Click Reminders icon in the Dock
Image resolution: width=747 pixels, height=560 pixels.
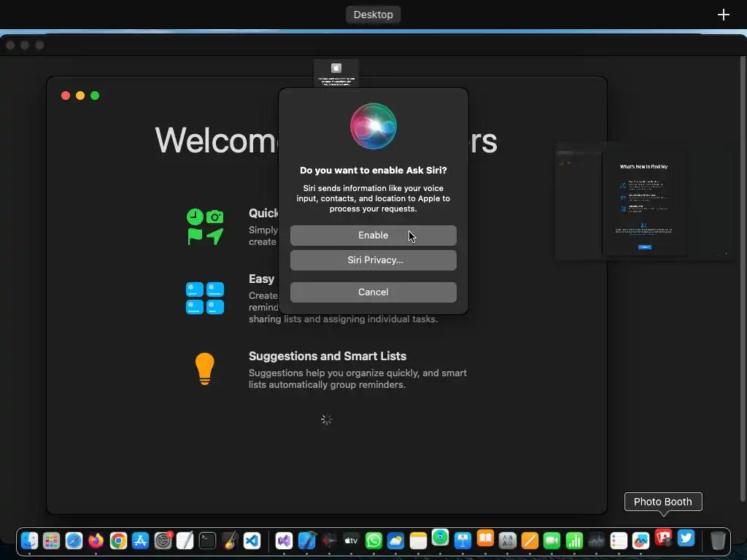pyautogui.click(x=619, y=541)
